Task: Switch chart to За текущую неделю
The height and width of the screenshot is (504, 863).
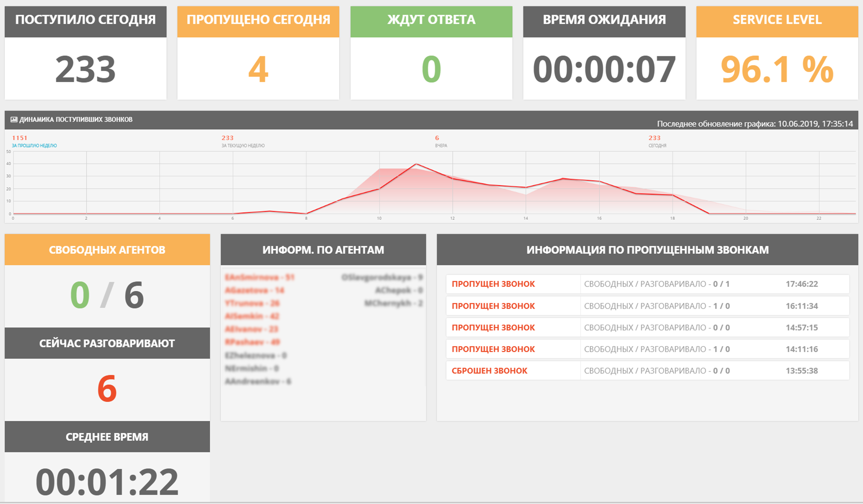Action: [x=243, y=145]
